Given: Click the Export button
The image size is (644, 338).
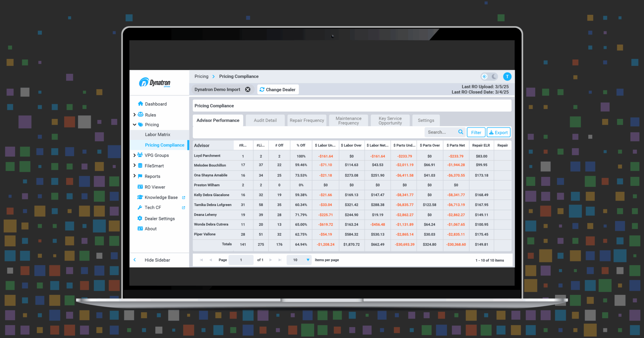Looking at the screenshot, I should pos(498,132).
